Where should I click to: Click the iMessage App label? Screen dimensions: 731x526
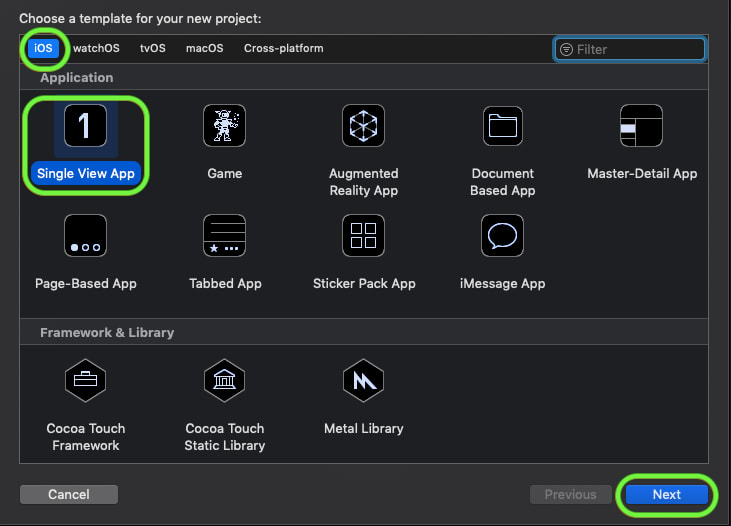502,284
